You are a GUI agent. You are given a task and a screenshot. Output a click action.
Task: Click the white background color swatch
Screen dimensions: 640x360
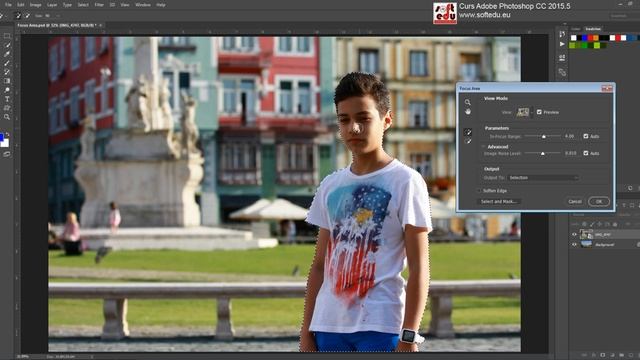tap(5, 143)
